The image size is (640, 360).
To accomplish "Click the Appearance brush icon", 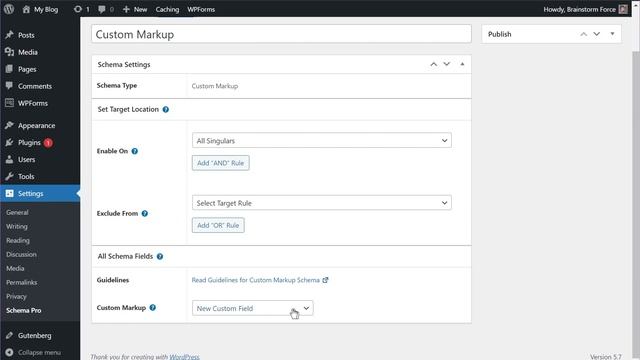I will 9,125.
